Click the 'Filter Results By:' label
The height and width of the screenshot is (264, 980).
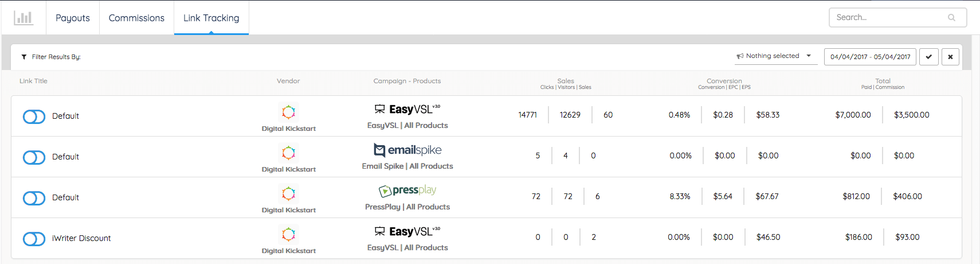click(56, 57)
